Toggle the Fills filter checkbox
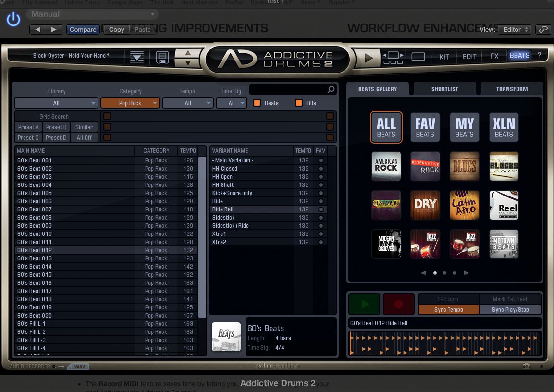 click(299, 103)
